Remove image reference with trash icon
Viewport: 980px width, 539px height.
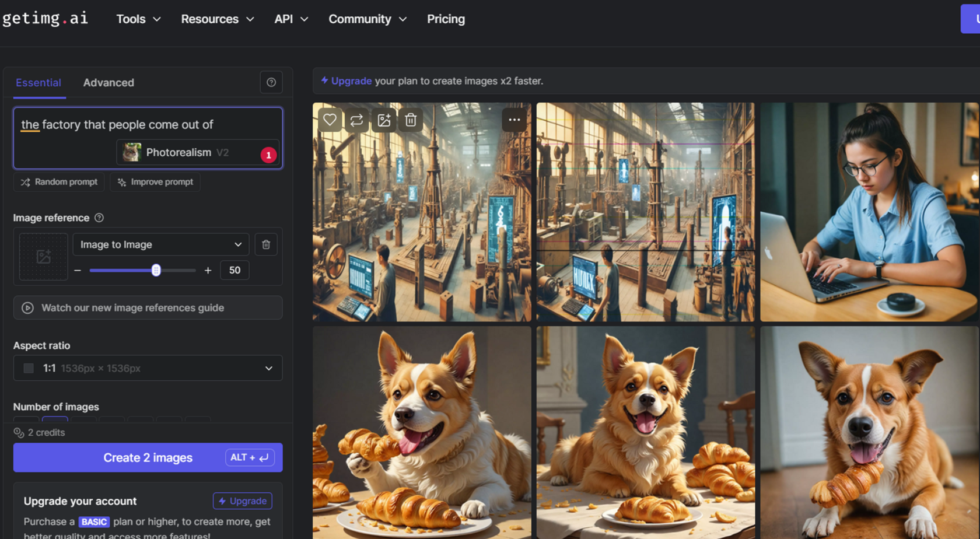pos(266,244)
